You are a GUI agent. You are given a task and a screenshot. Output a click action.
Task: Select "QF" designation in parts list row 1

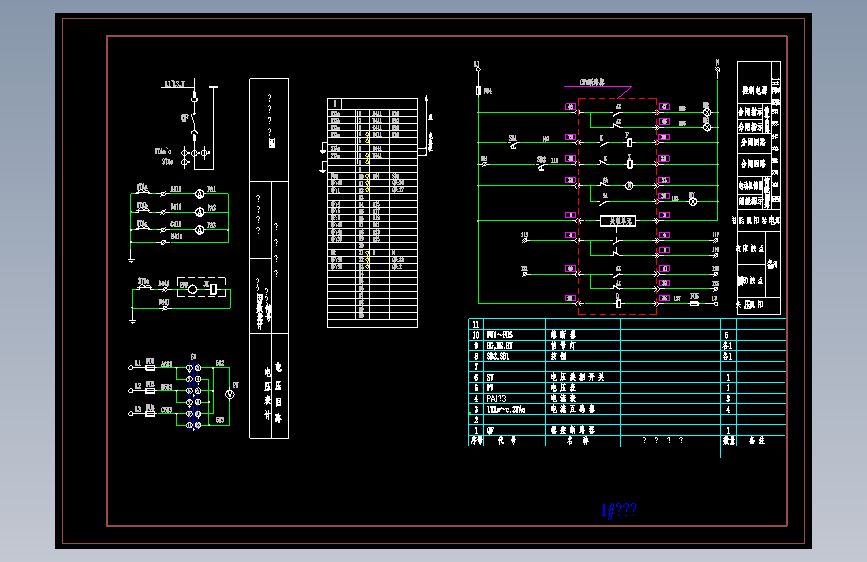490,430
